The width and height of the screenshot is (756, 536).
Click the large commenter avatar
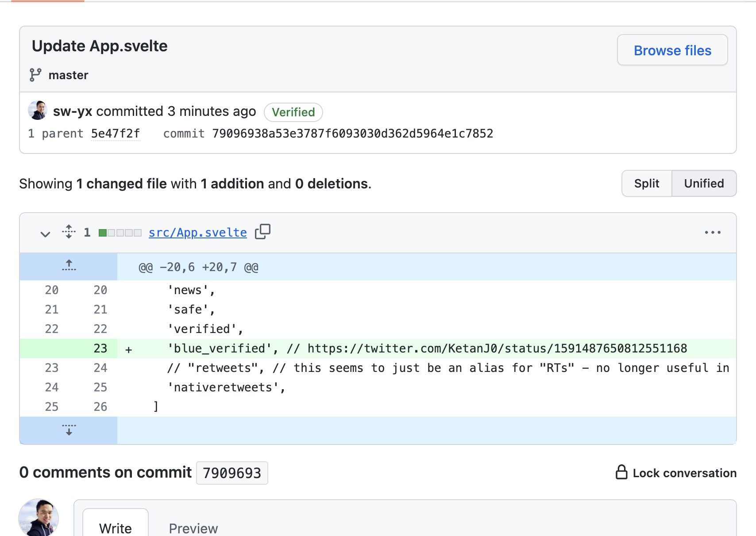click(39, 517)
